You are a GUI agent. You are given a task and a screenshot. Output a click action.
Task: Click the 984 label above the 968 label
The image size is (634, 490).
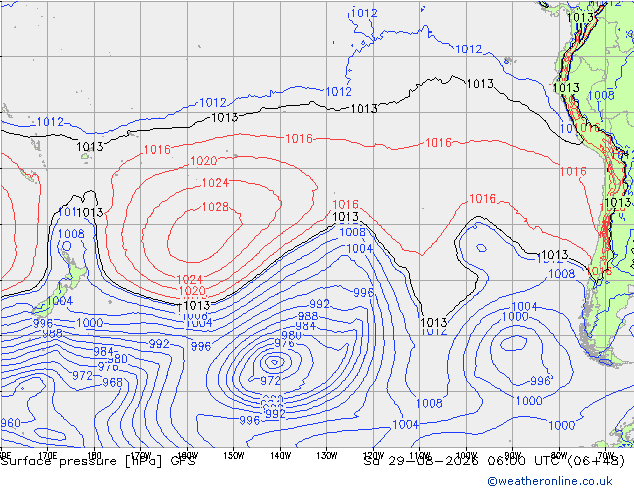click(x=104, y=351)
